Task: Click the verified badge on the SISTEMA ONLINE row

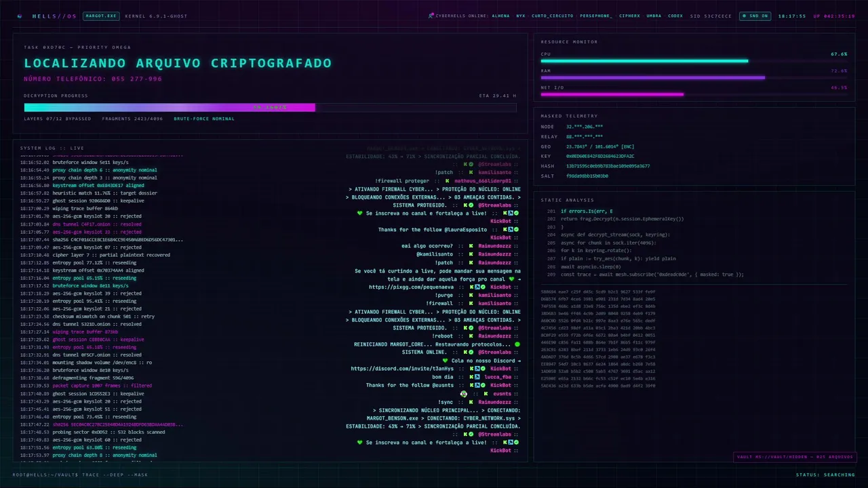Action: tap(471, 352)
